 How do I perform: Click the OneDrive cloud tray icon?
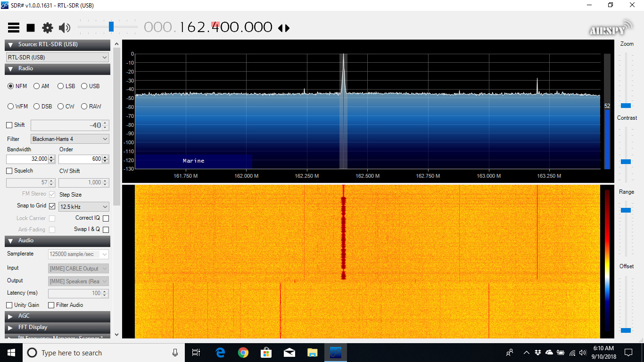(549, 353)
